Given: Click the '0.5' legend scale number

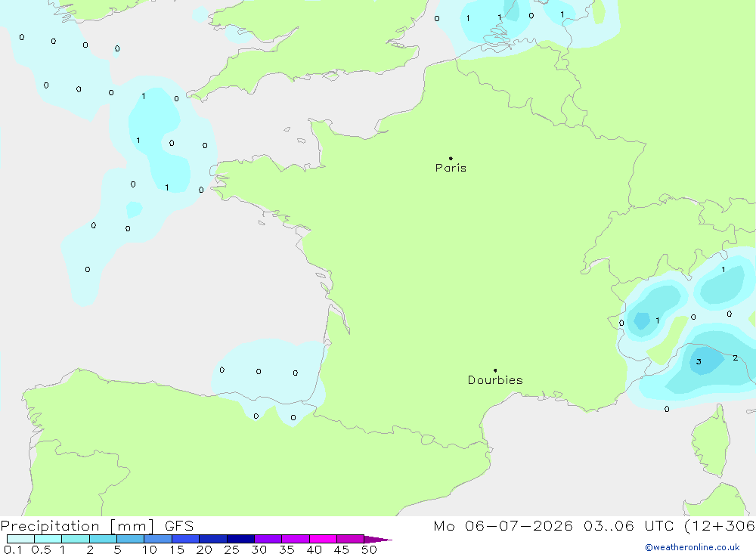Looking at the screenshot, I should pos(41,549).
